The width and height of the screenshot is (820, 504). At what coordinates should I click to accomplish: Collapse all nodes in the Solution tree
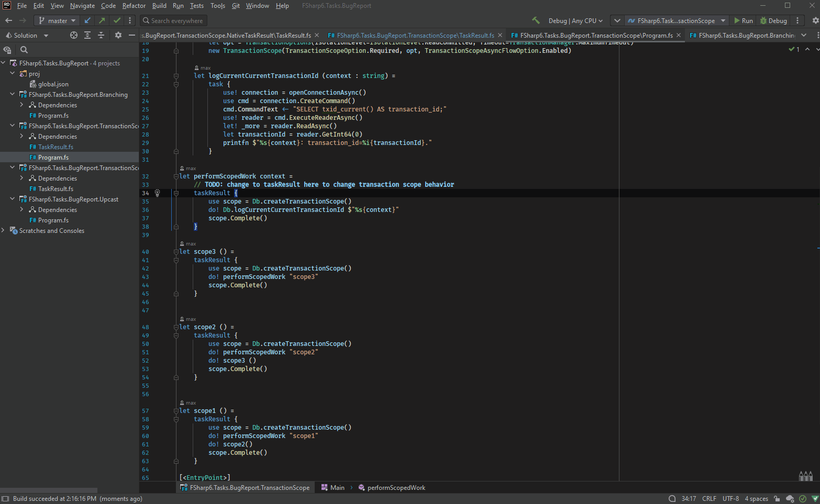point(101,35)
